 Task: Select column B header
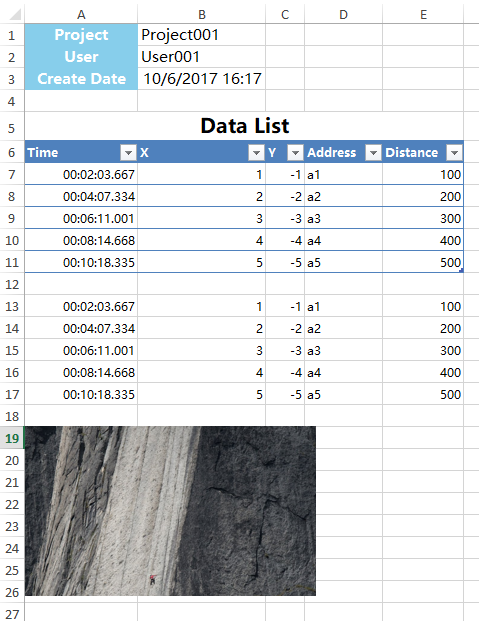202,15
